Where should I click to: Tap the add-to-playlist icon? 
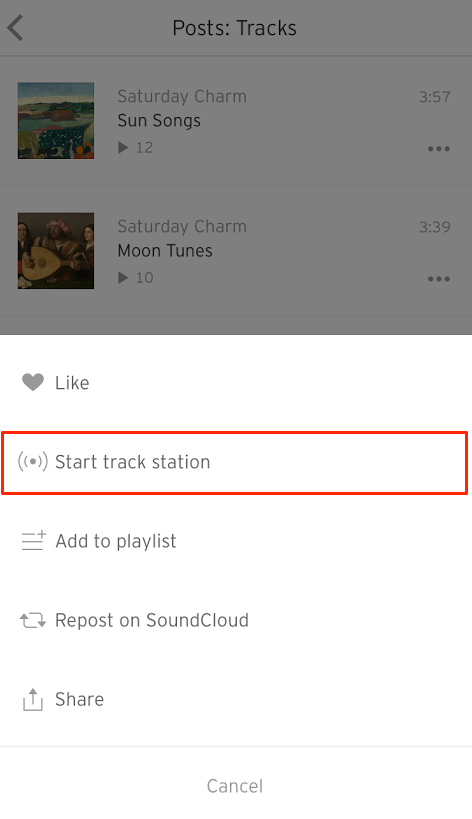[33, 541]
